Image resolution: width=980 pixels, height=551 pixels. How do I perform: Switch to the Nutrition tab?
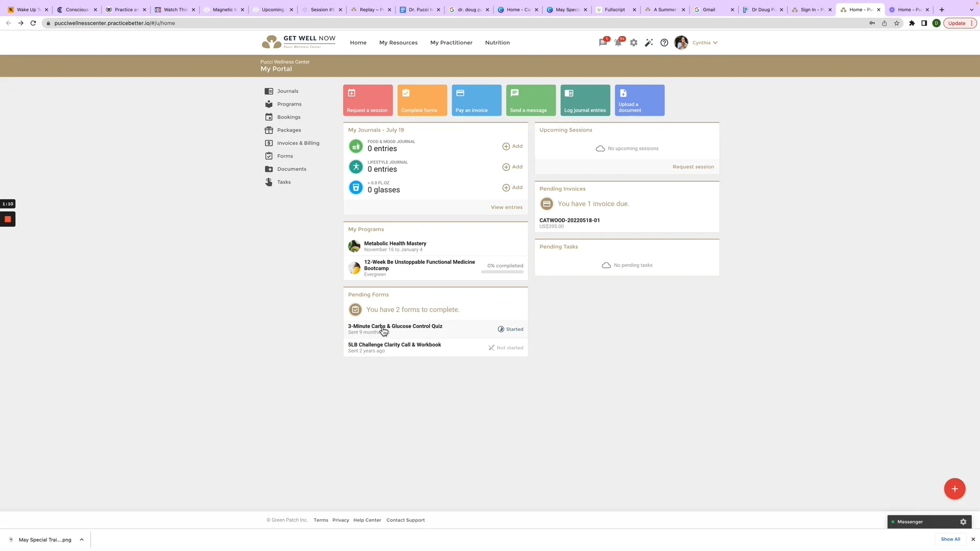point(497,43)
